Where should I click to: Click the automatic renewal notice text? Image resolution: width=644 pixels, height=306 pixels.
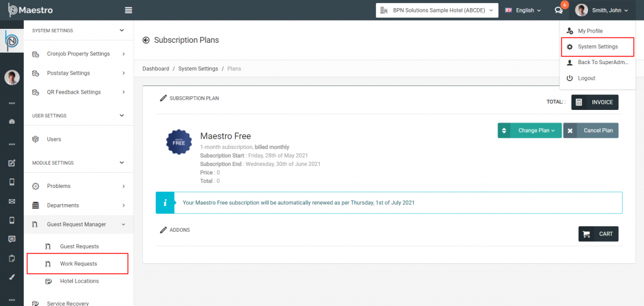point(299,202)
